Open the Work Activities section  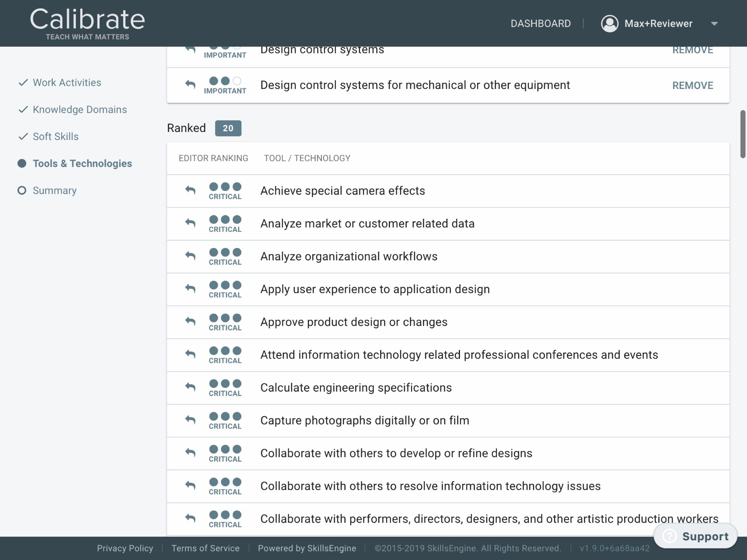(x=67, y=82)
